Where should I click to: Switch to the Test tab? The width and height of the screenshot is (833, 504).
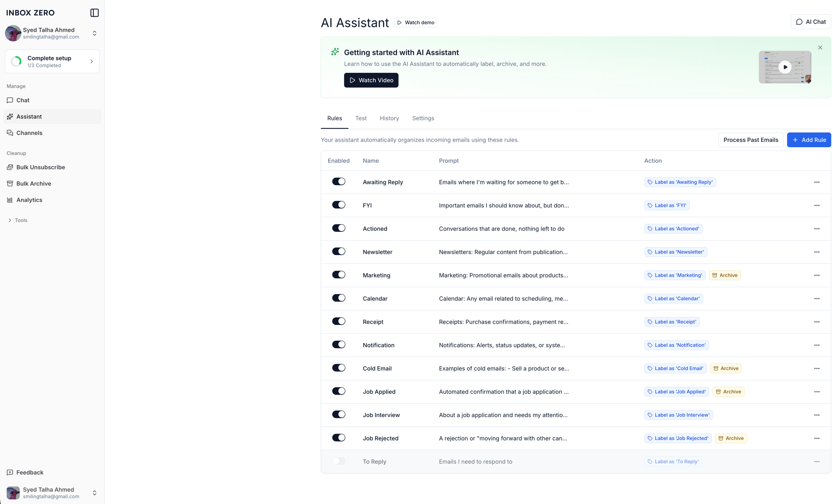361,119
